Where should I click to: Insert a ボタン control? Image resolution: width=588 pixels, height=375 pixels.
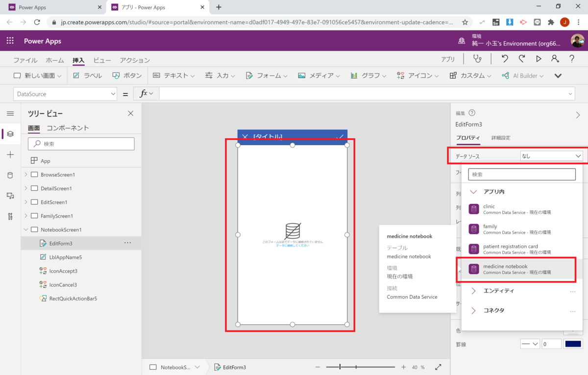tap(127, 75)
